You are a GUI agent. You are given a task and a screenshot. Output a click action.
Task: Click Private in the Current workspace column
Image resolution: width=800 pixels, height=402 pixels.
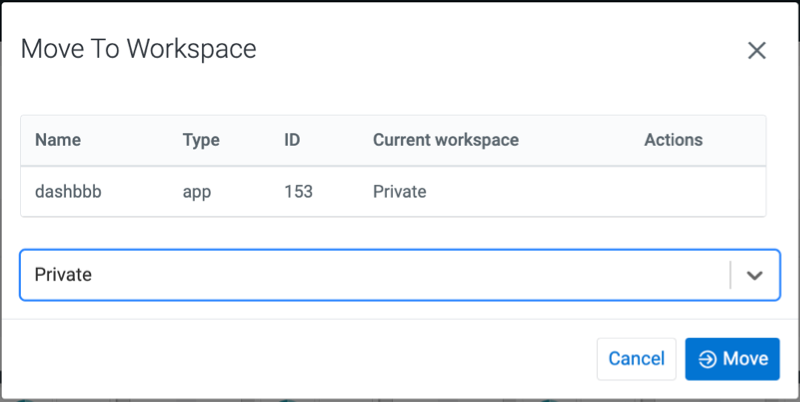400,191
